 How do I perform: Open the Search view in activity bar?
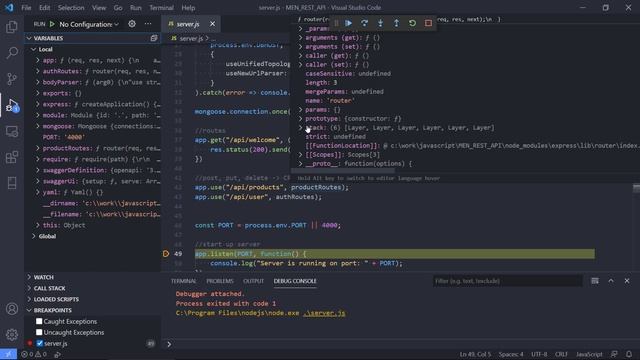[x=12, y=53]
